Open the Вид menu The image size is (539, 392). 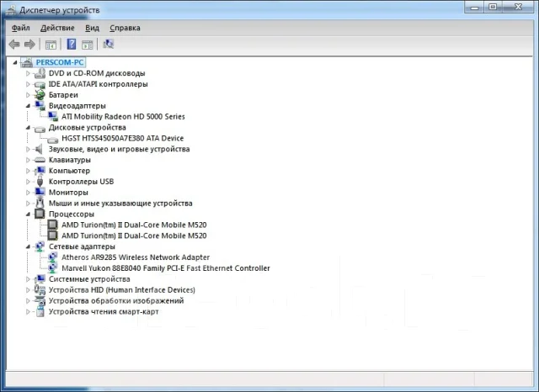click(x=92, y=28)
